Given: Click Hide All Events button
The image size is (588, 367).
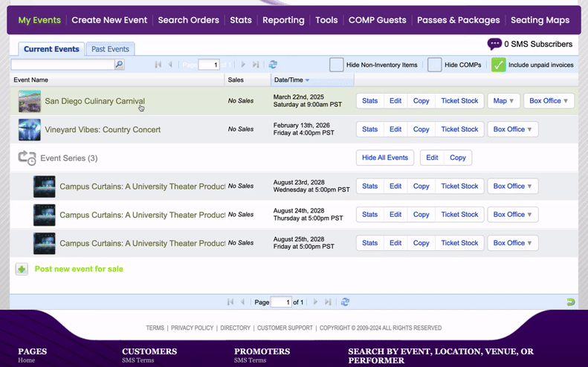Looking at the screenshot, I should point(385,157).
